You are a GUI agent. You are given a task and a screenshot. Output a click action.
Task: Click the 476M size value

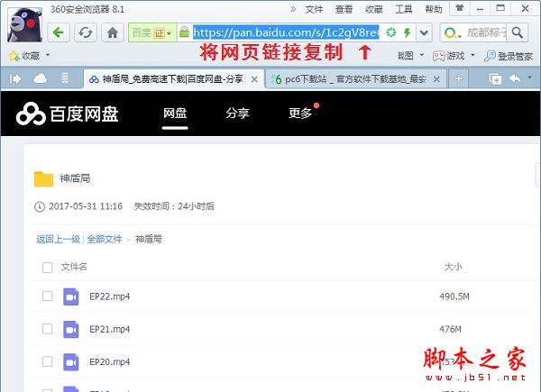pos(450,329)
